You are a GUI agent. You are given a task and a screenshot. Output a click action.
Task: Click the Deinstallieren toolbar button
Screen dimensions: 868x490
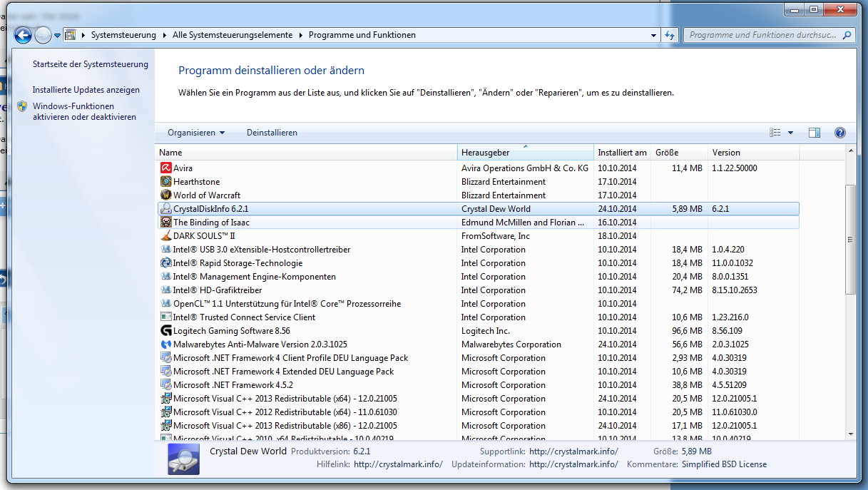272,133
